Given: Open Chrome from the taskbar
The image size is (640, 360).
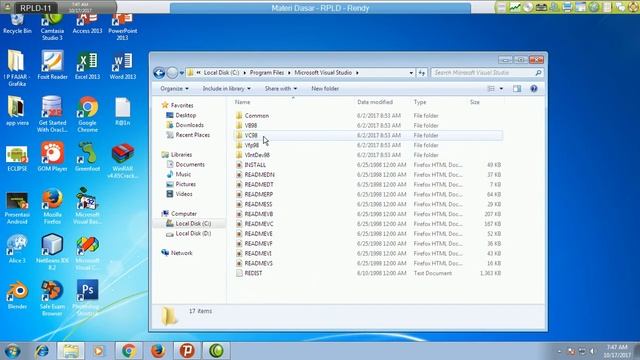Looking at the screenshot, I should click(129, 351).
